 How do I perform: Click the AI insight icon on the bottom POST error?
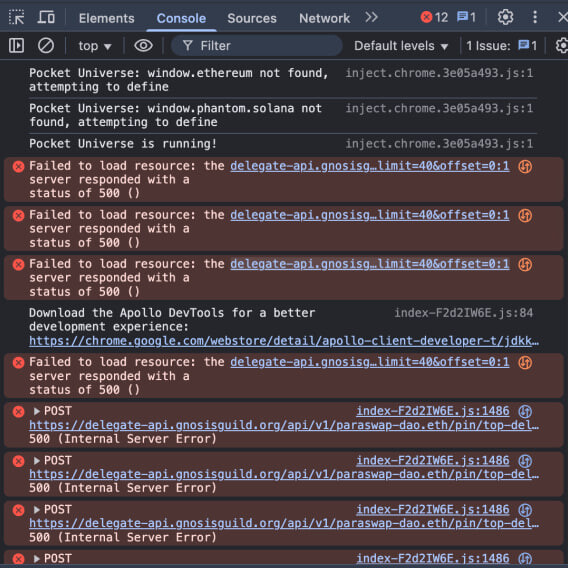click(x=525, y=559)
